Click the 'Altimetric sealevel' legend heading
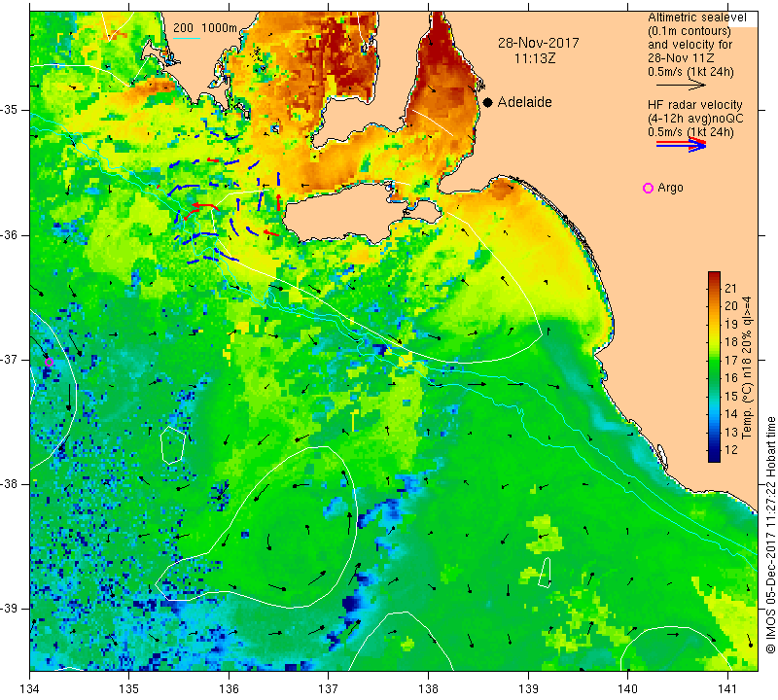778x700 pixels. click(x=697, y=17)
